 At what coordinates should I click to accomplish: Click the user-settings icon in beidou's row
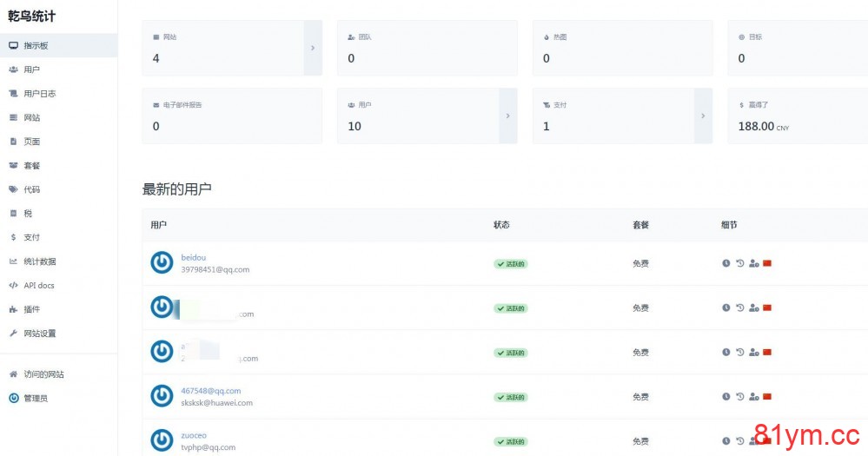click(x=753, y=263)
